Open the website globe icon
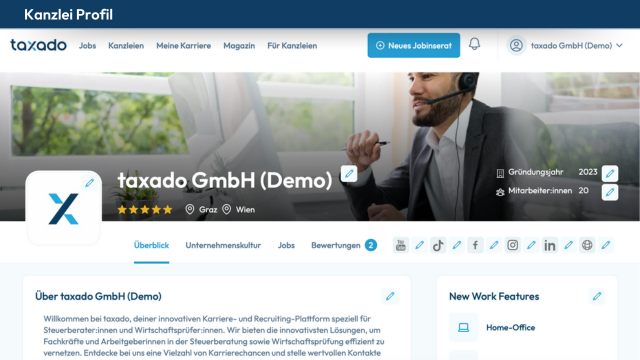 coord(587,245)
